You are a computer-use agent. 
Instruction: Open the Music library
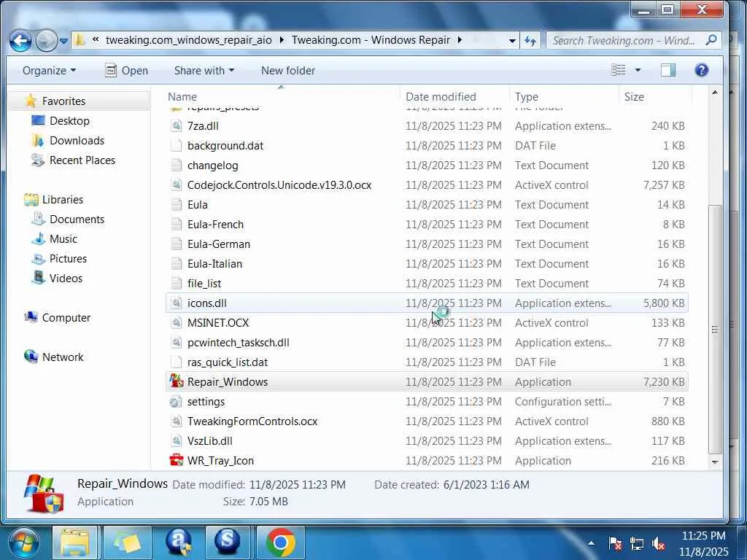tap(63, 239)
